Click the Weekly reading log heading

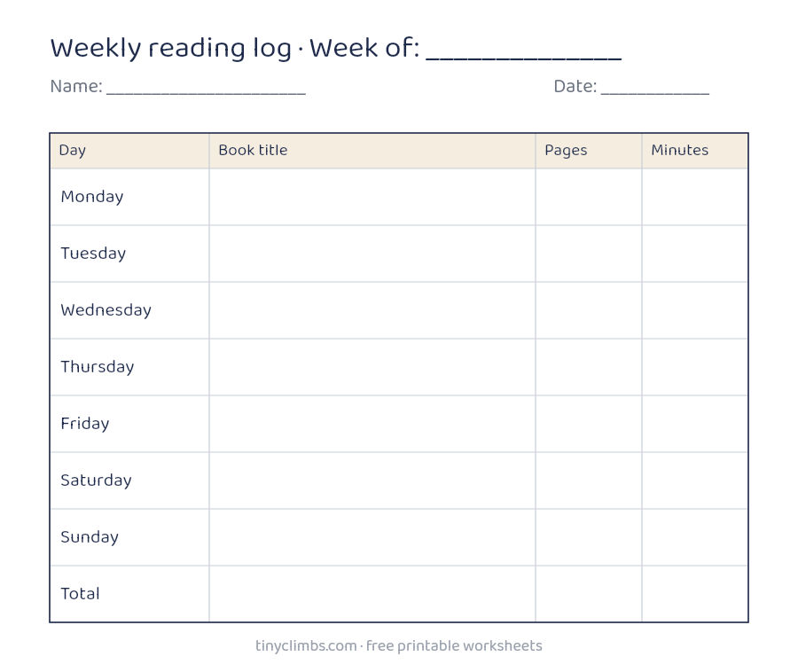171,49
